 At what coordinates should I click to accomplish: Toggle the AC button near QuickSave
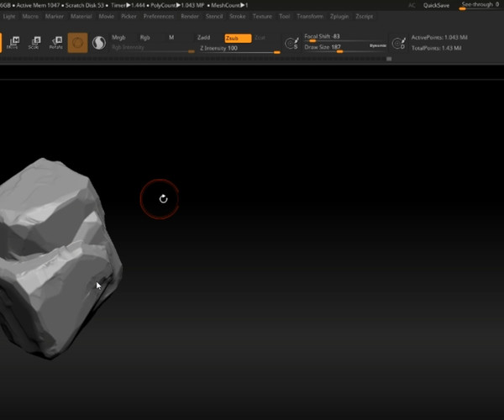pyautogui.click(x=412, y=5)
